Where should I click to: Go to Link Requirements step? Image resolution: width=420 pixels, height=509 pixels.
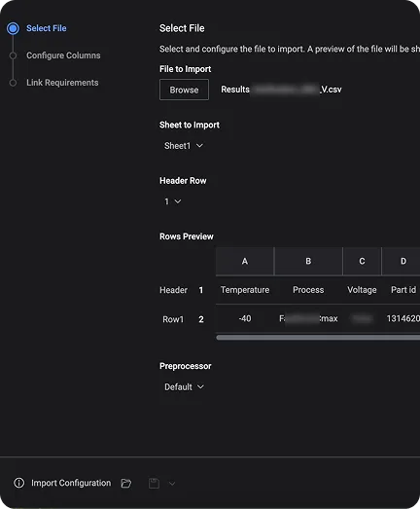[x=62, y=83]
